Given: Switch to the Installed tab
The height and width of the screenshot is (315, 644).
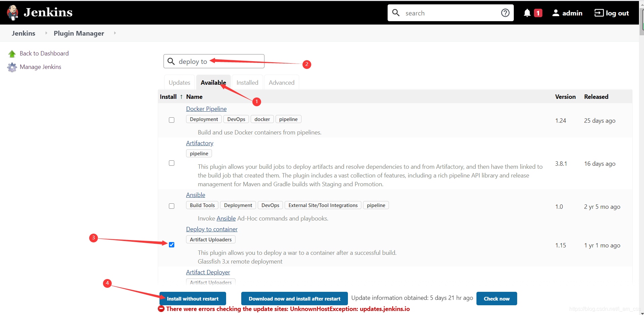Looking at the screenshot, I should click(x=247, y=83).
